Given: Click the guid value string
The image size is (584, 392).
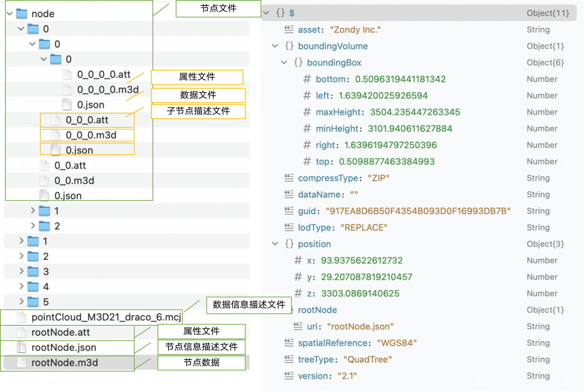Looking at the screenshot, I should click(x=418, y=211).
